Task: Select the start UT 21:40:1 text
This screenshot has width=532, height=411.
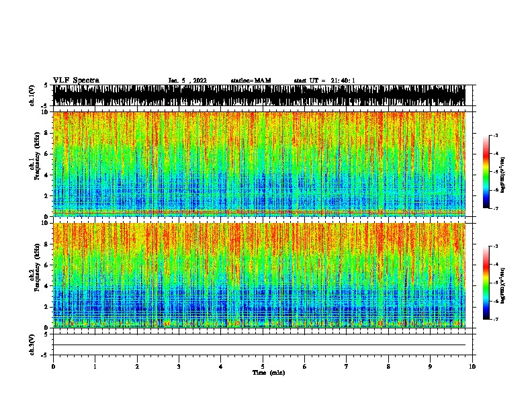Action: click(x=324, y=81)
